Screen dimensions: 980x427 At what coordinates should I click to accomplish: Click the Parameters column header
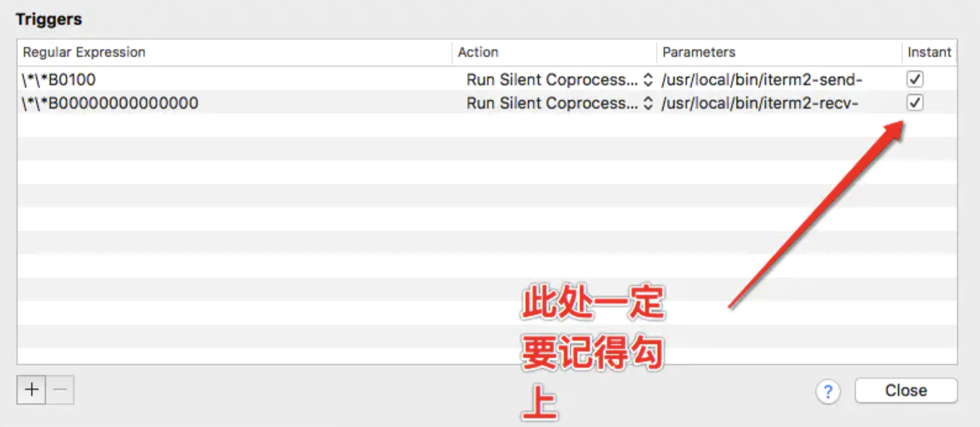pos(698,52)
